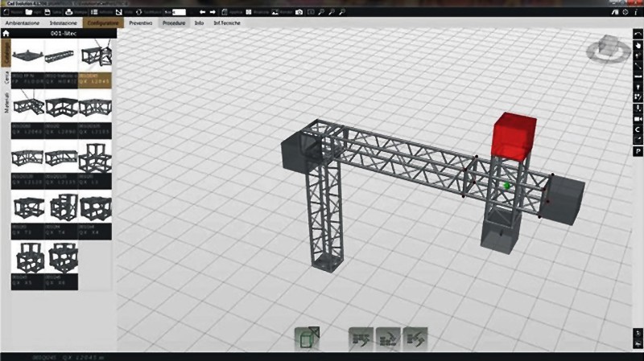The image size is (644, 361).
Task: Click the redo right arrow icon
Action: (x=213, y=12)
